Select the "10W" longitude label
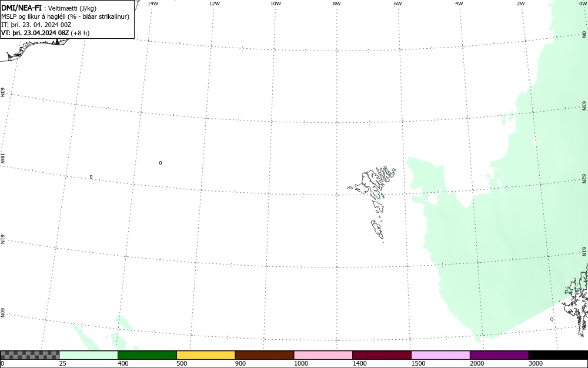Viewport: 588px width, 368px height. click(x=276, y=4)
